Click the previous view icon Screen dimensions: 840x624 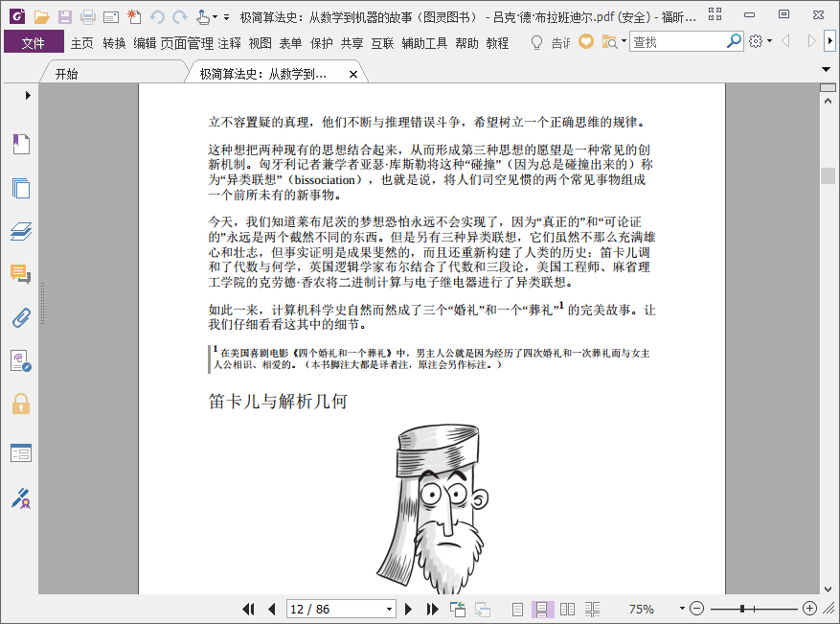coord(458,609)
